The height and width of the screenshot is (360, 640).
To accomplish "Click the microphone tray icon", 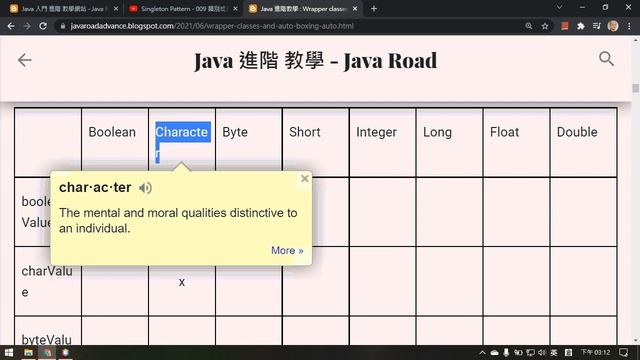I will (x=506, y=353).
